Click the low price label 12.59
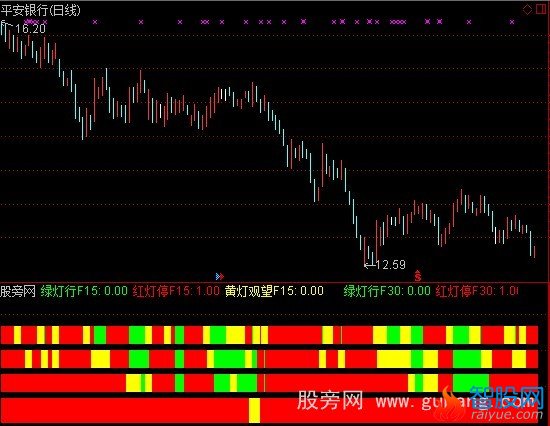Image resolution: width=550 pixels, height=426 pixels. [390, 265]
